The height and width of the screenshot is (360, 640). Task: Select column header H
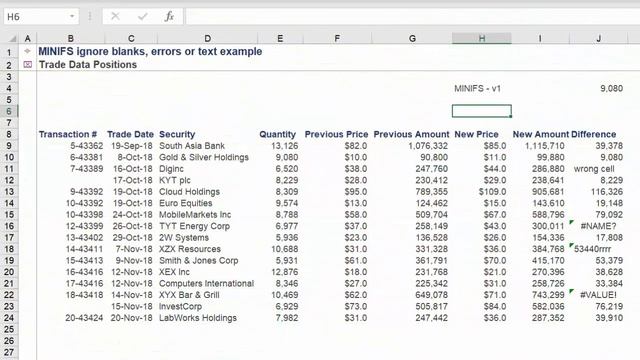(482, 38)
